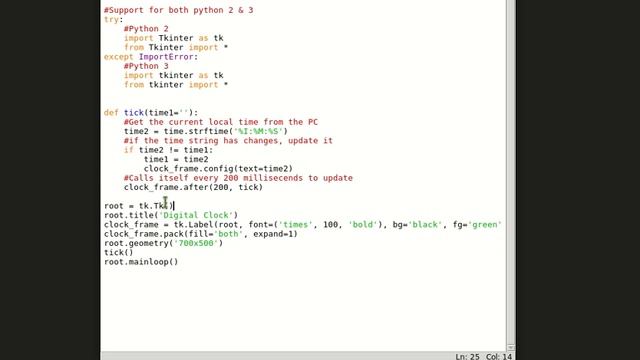The height and width of the screenshot is (360, 640).
Task: Click the '#Python 3' comment
Action: point(146,66)
